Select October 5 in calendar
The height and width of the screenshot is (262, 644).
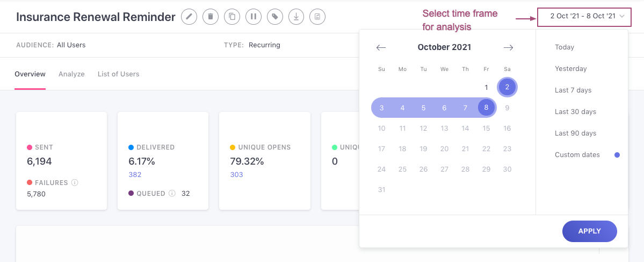[423, 108]
